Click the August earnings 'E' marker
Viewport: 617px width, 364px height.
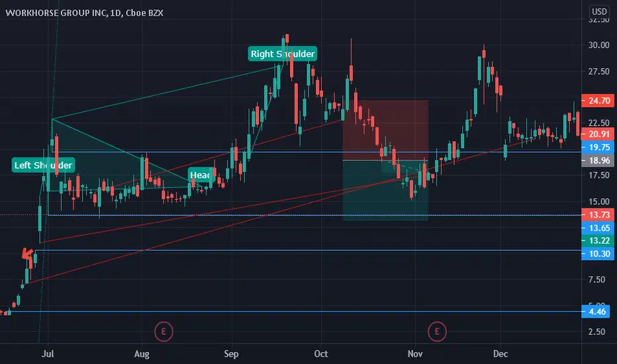[x=164, y=332]
